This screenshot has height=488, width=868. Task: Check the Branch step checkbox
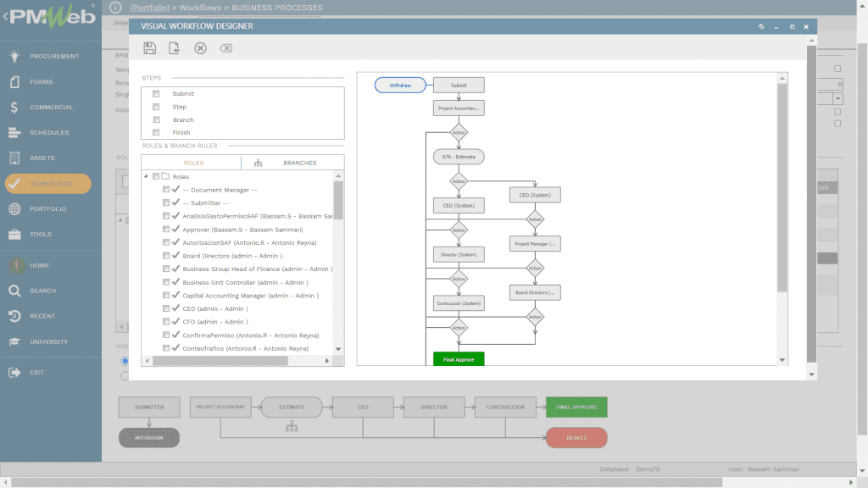(156, 120)
